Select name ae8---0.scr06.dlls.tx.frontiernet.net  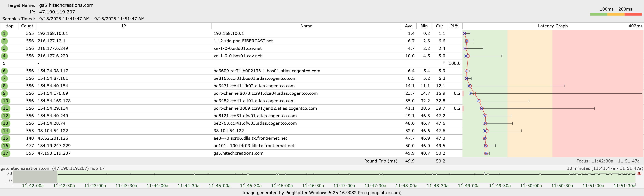point(250,138)
